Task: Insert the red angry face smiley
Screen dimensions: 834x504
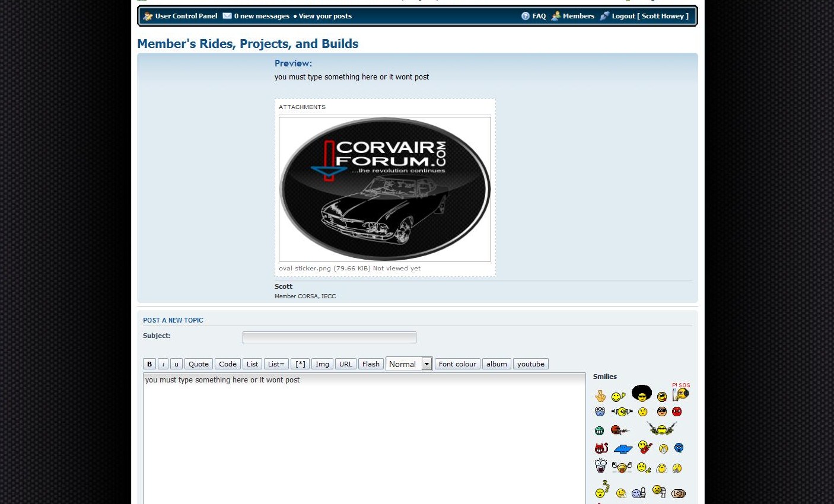Action: click(x=677, y=412)
